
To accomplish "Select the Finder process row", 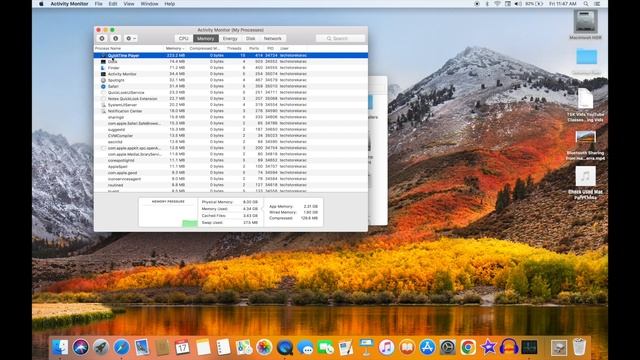I will (231, 68).
